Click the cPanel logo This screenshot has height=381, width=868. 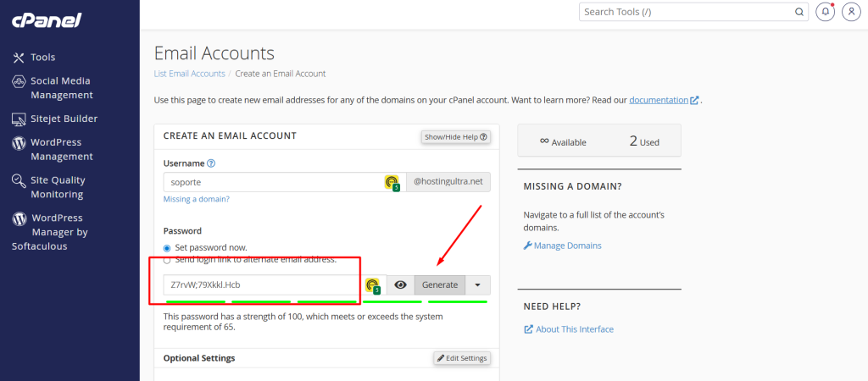[45, 19]
